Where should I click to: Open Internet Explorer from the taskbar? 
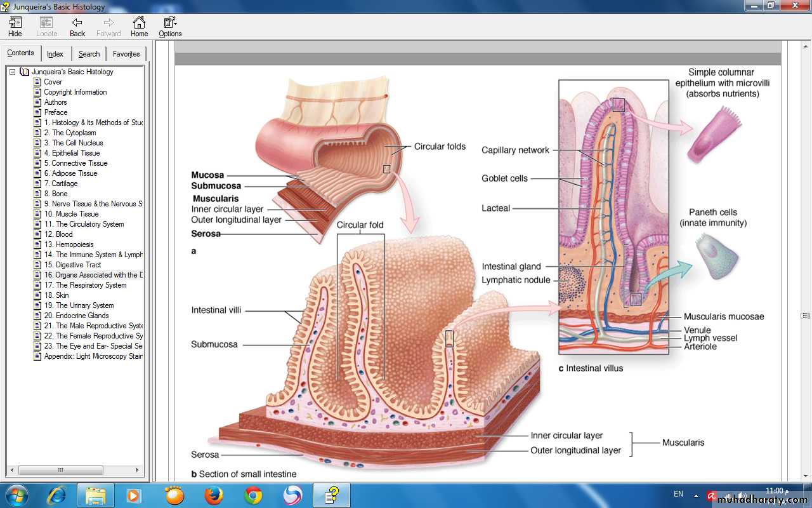[56, 495]
